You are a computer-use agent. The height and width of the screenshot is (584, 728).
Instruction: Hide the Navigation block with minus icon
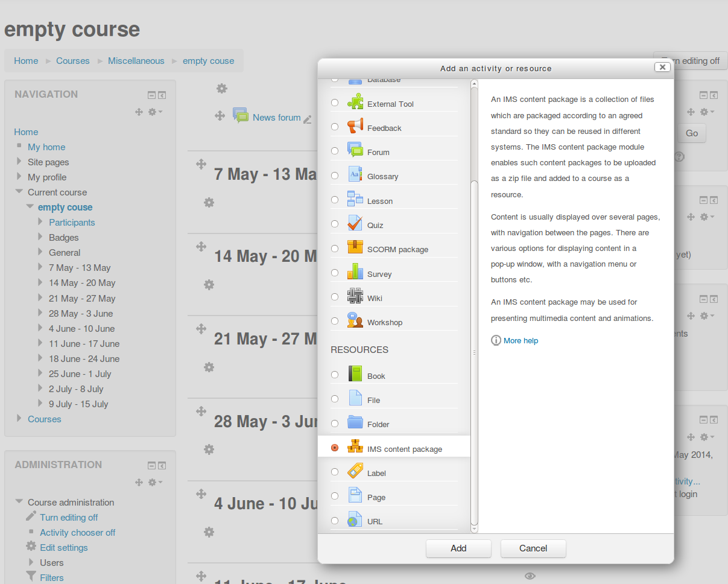click(152, 95)
